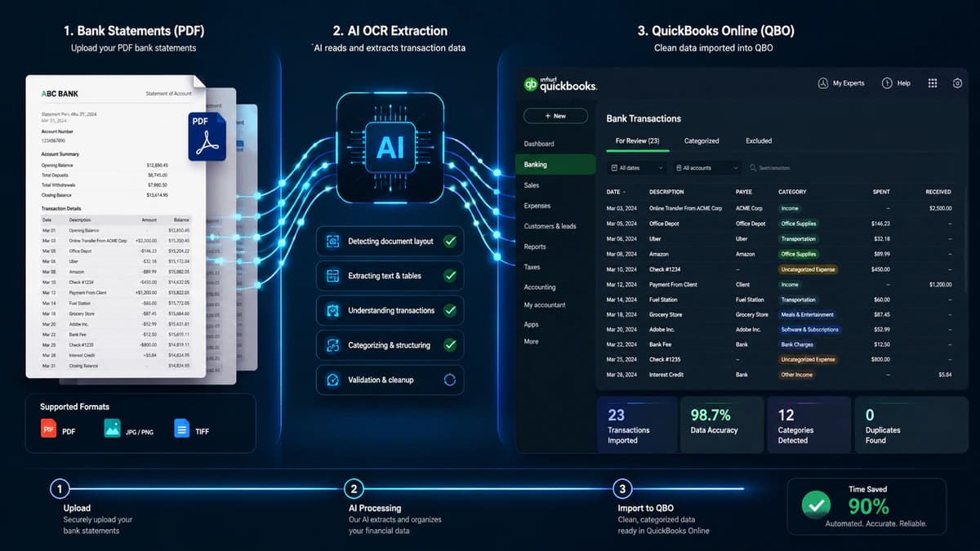
Task: Open Customers & leads in the sidebar
Action: 550,226
